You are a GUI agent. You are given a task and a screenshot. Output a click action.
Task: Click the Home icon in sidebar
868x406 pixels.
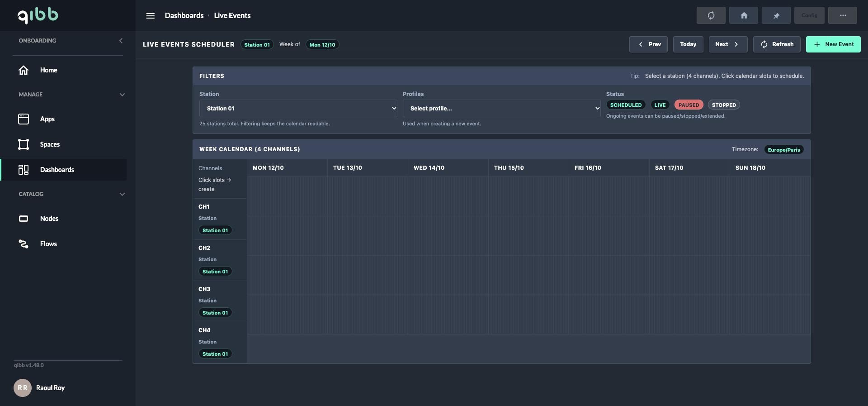tap(24, 70)
